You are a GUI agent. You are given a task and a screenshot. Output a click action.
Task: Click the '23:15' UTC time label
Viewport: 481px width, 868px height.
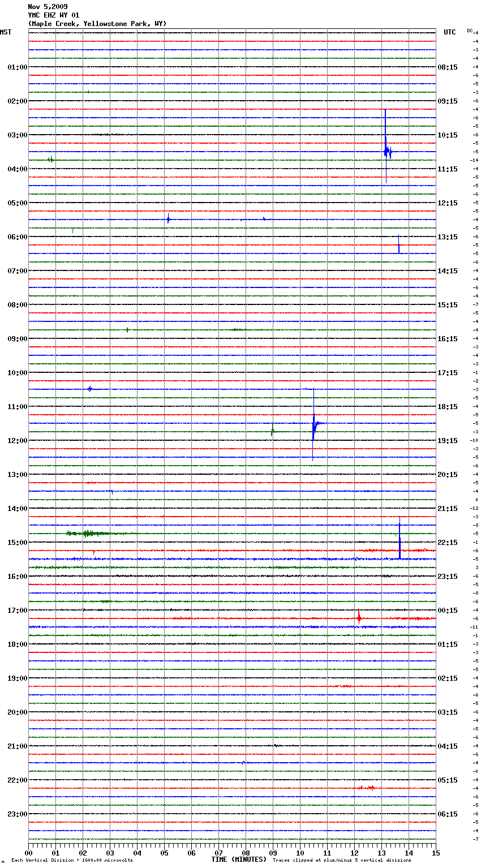click(x=448, y=577)
